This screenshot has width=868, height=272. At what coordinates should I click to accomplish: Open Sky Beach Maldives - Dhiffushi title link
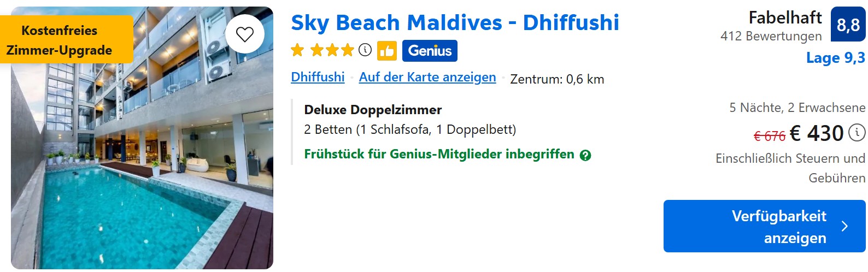[x=455, y=23]
